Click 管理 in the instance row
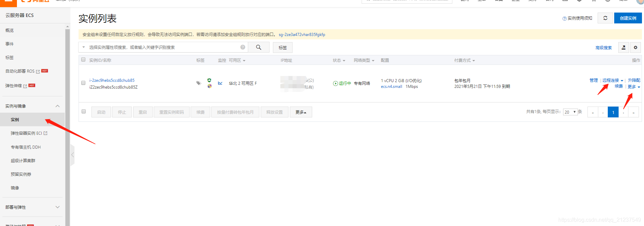644x226 pixels. click(594, 80)
